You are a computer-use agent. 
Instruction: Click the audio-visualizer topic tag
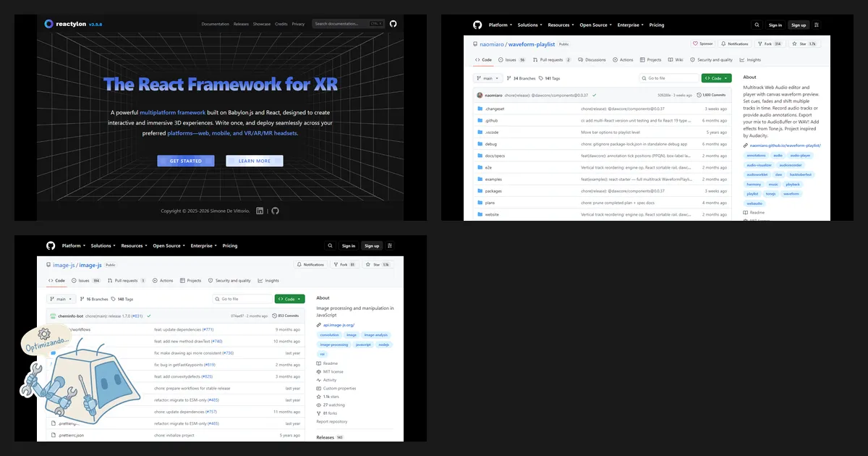tap(759, 165)
